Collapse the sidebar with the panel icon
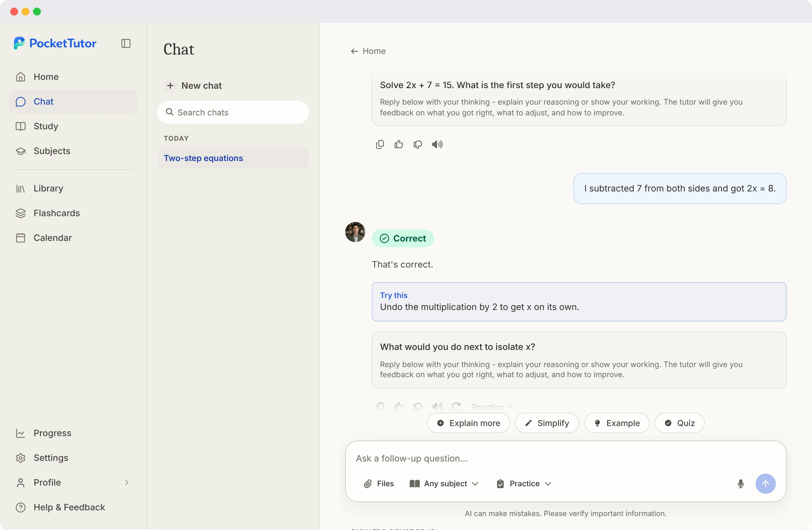This screenshot has width=812, height=530. click(x=126, y=43)
